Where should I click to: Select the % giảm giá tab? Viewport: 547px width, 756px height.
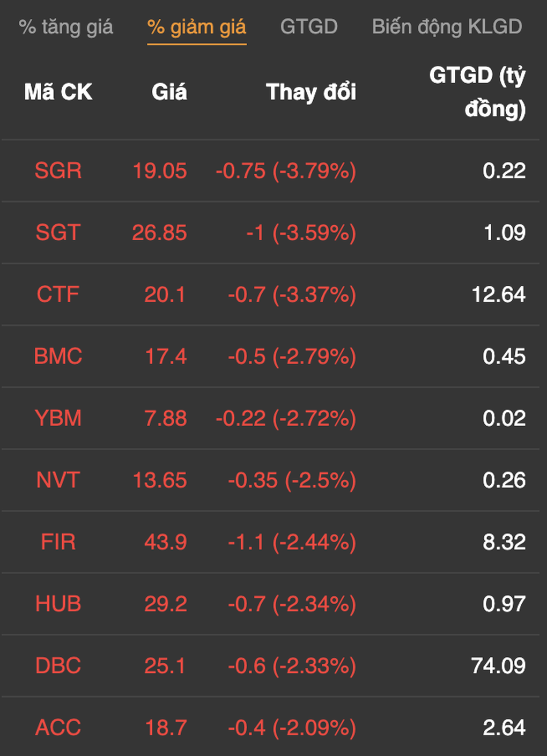click(x=197, y=27)
